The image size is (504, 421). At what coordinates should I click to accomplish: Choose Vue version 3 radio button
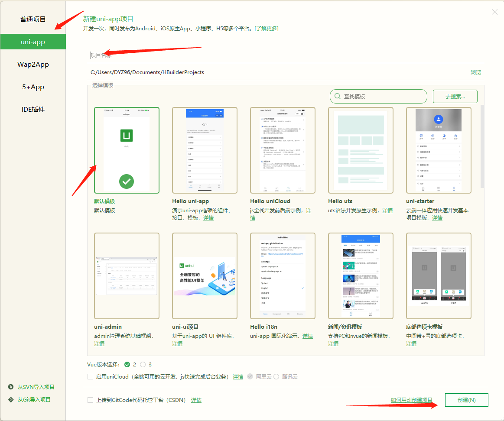143,364
